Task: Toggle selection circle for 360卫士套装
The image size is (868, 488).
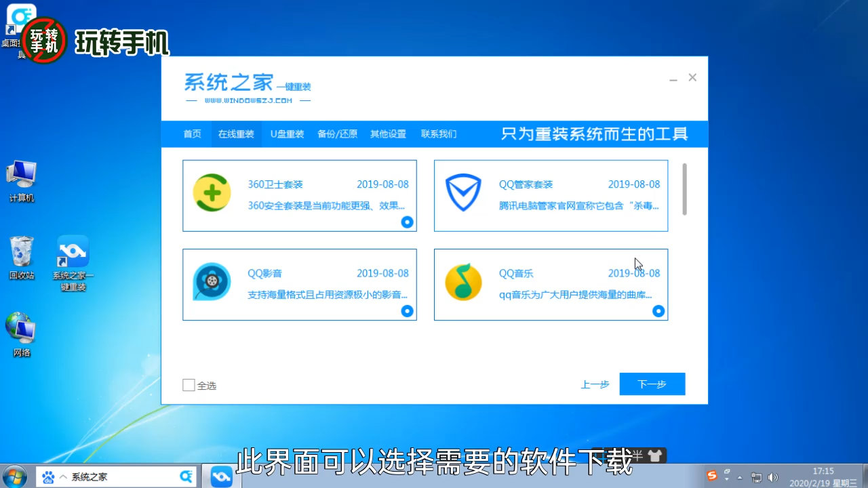Action: 407,222
